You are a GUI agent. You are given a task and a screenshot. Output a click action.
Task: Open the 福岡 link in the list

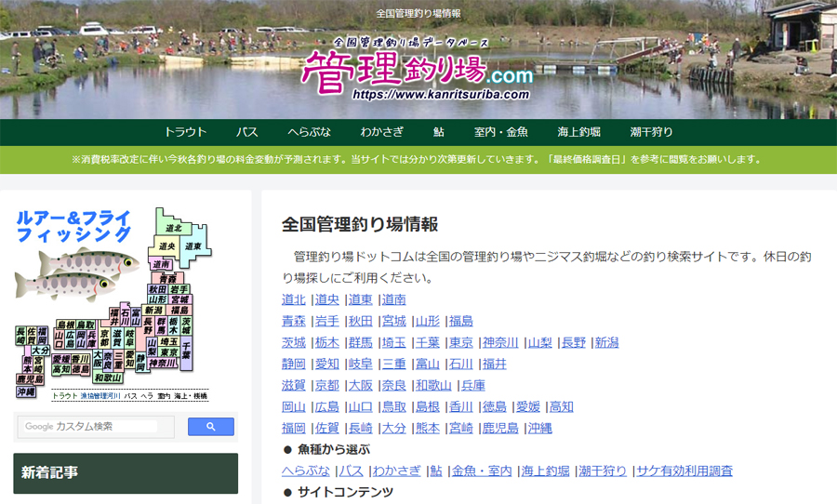pos(293,428)
